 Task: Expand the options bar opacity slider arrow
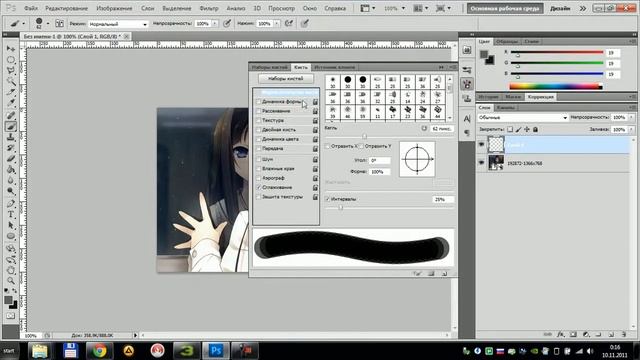215,24
